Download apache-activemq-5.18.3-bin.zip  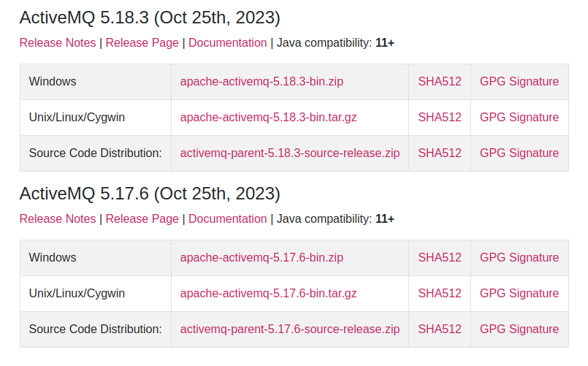pos(261,81)
